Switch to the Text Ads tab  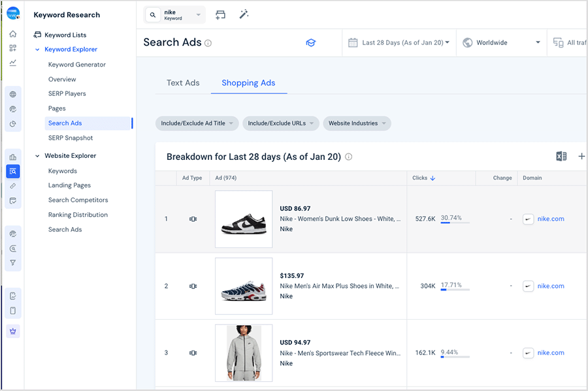coord(183,83)
